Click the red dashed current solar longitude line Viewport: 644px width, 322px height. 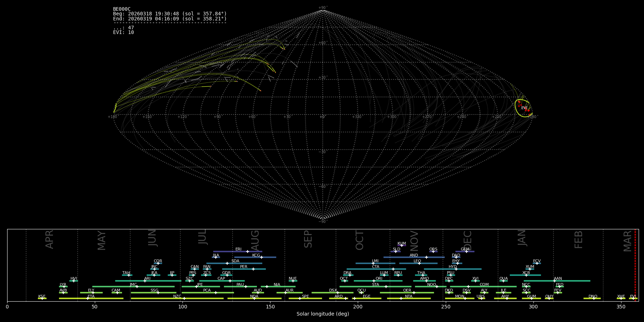tap(635, 265)
